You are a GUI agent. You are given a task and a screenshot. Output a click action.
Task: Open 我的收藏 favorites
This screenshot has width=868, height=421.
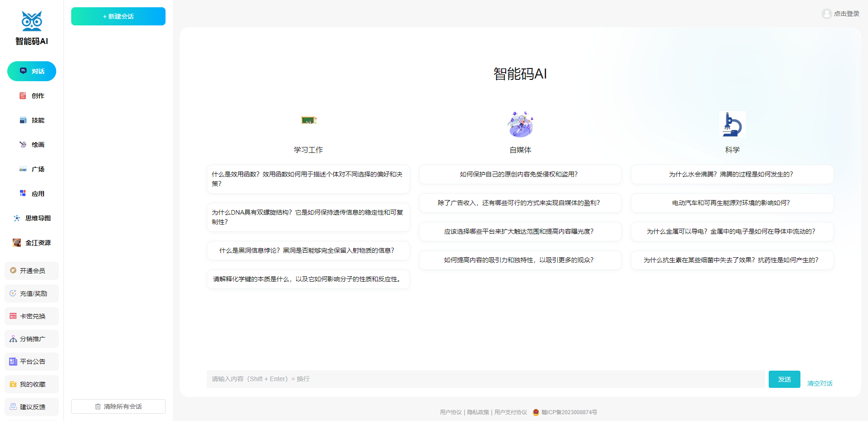31,384
